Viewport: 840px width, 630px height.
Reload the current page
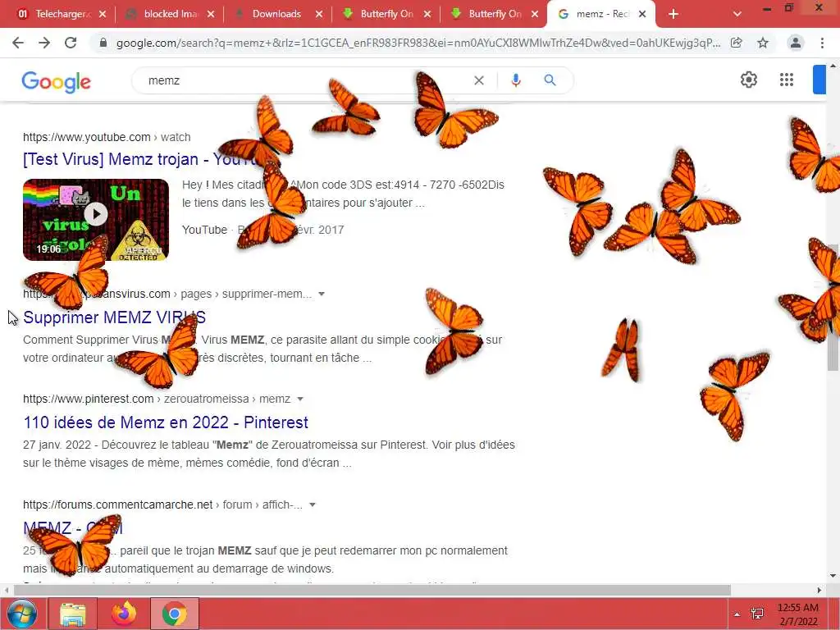point(71,43)
